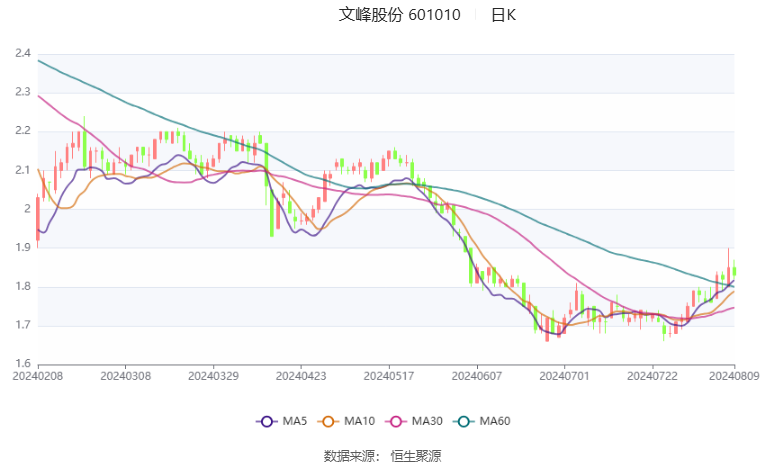
Task: Click the 恒生聚源 data source text
Action: 416,456
